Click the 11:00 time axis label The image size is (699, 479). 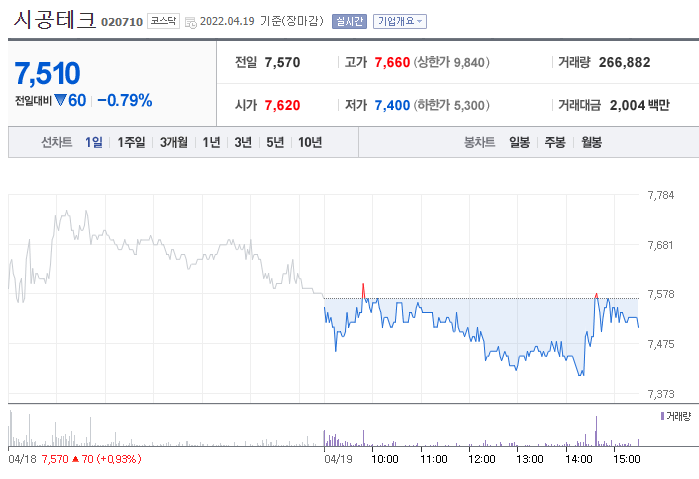434,459
